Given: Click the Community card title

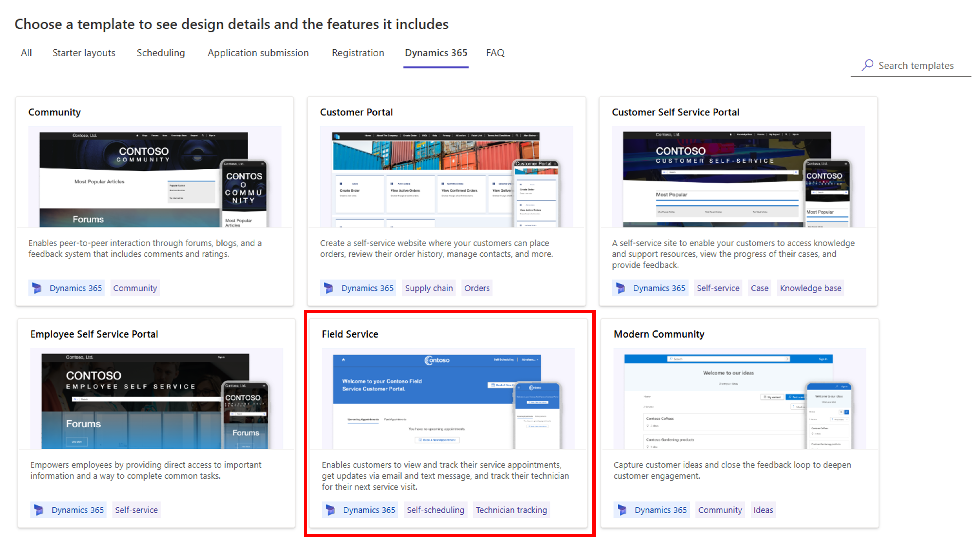Looking at the screenshot, I should pos(54,112).
